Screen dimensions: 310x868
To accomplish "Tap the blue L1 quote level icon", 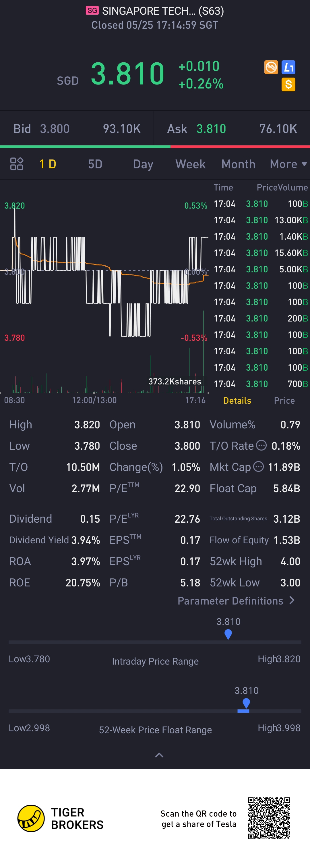I will point(288,67).
